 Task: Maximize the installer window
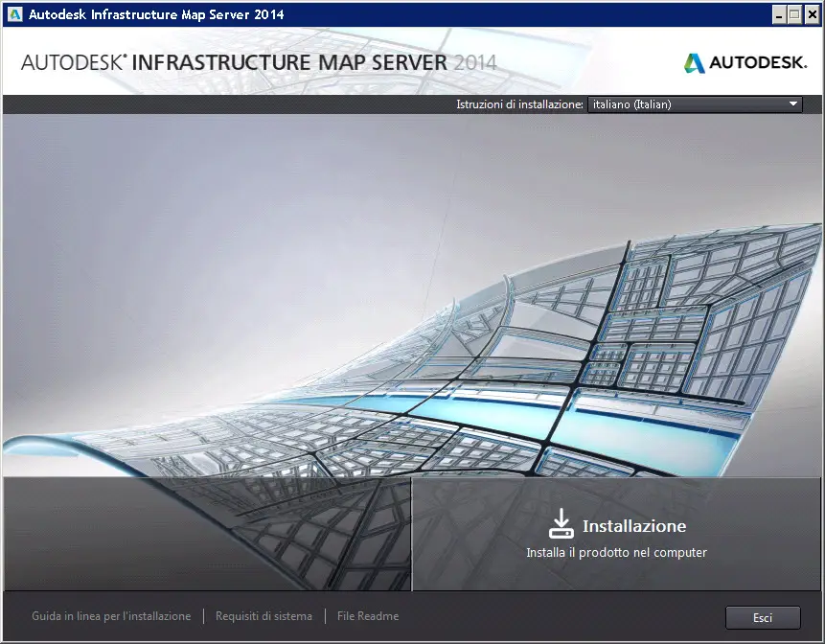coord(795,14)
